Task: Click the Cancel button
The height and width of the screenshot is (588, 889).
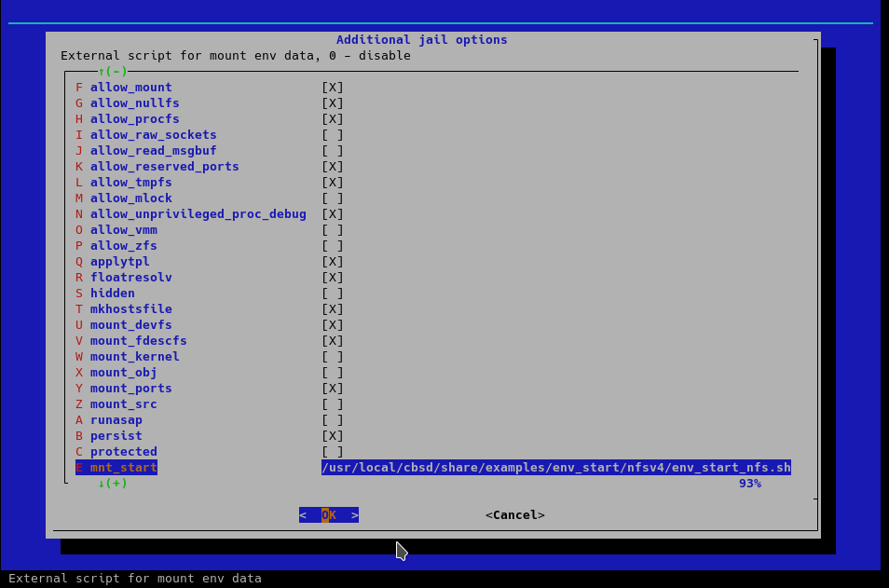Action: click(x=514, y=515)
